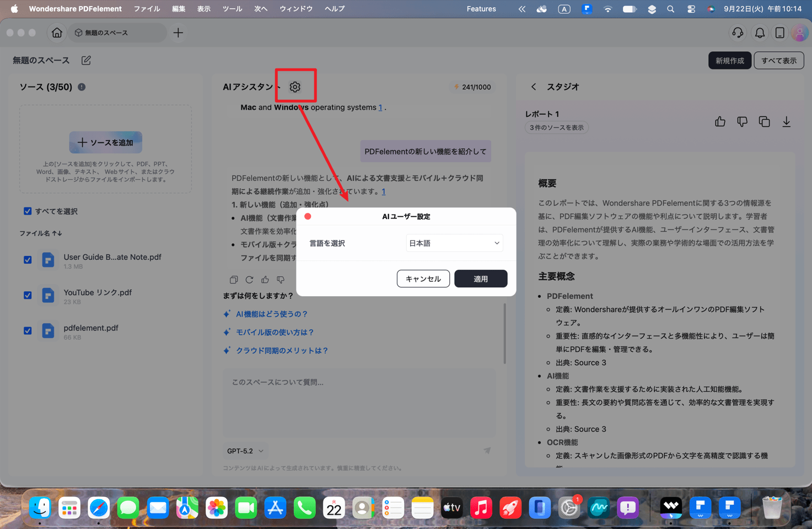Image resolution: width=812 pixels, height=529 pixels.
Task: Add a new tab with plus icon
Action: coord(178,33)
